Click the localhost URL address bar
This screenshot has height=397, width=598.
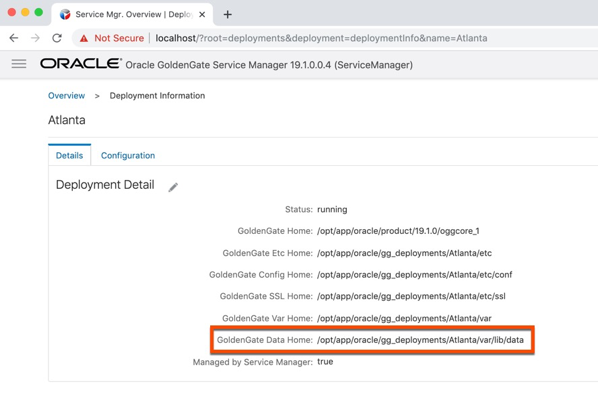click(x=321, y=38)
